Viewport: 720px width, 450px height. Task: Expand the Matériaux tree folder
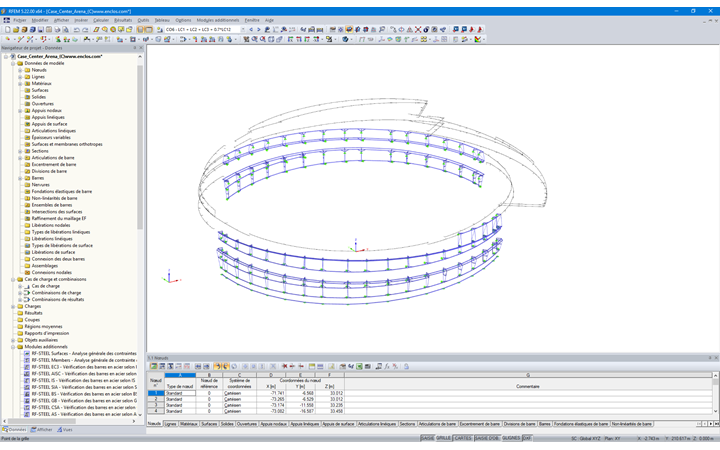(20, 84)
